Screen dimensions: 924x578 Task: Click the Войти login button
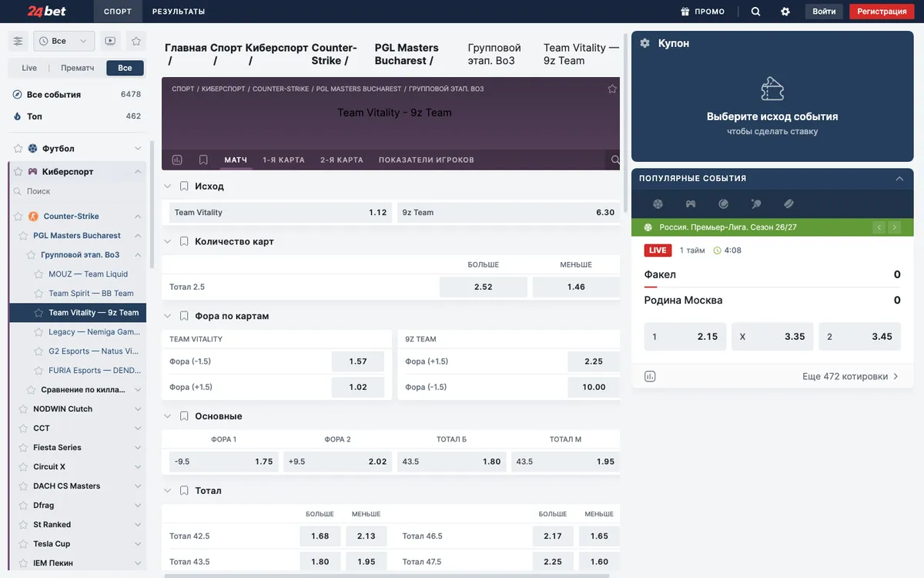pyautogui.click(x=824, y=12)
